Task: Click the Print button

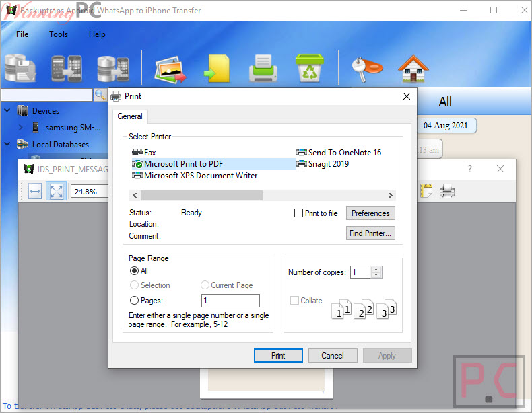Action: [278, 355]
